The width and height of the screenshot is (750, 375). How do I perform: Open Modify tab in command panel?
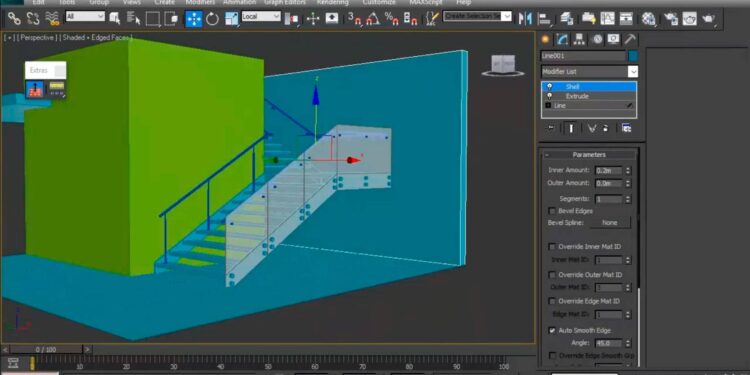click(562, 39)
